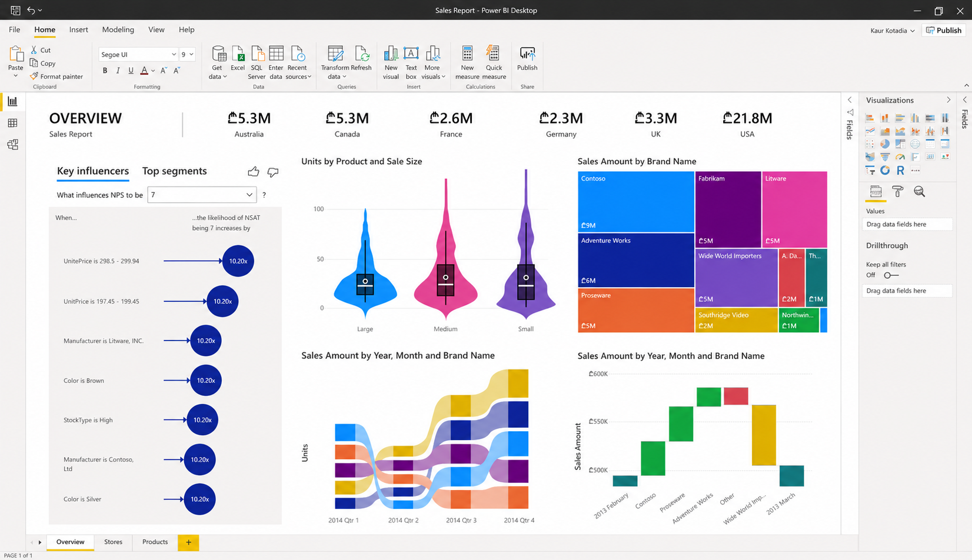Screen dimensions: 972x560
Task: Click the question mark help link
Action: point(264,195)
